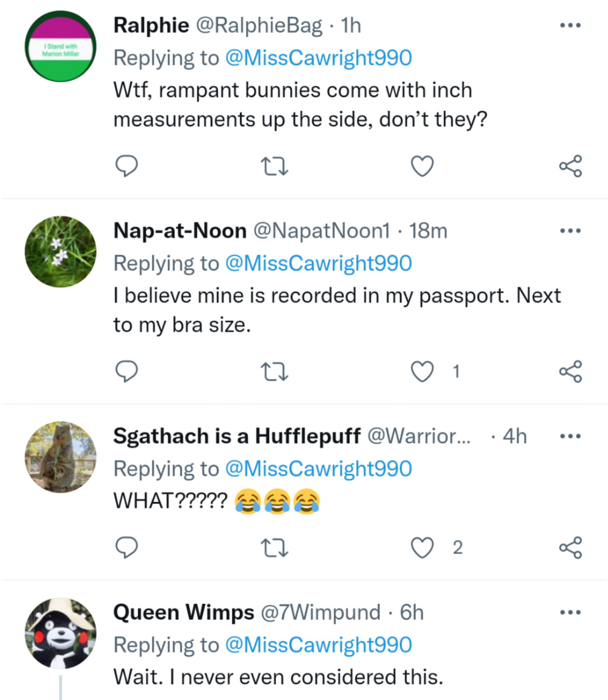Open more options on Sgathach's tweet
This screenshot has width=608, height=700.
[x=570, y=436]
